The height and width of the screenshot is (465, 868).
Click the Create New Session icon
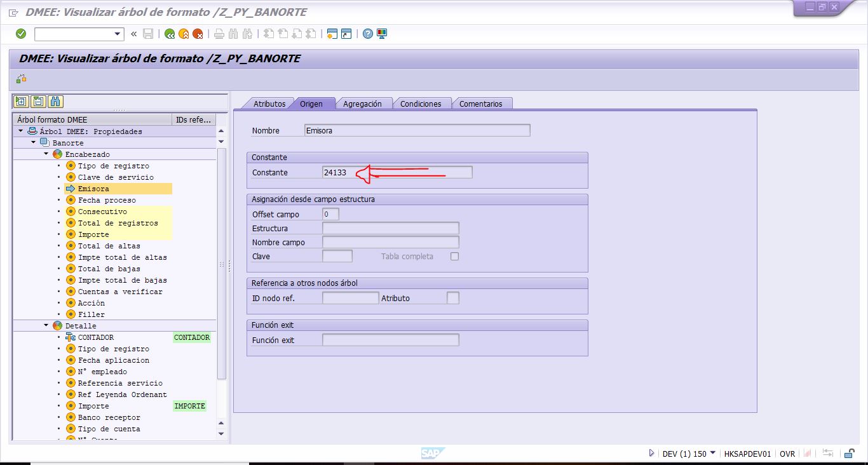[x=332, y=34]
